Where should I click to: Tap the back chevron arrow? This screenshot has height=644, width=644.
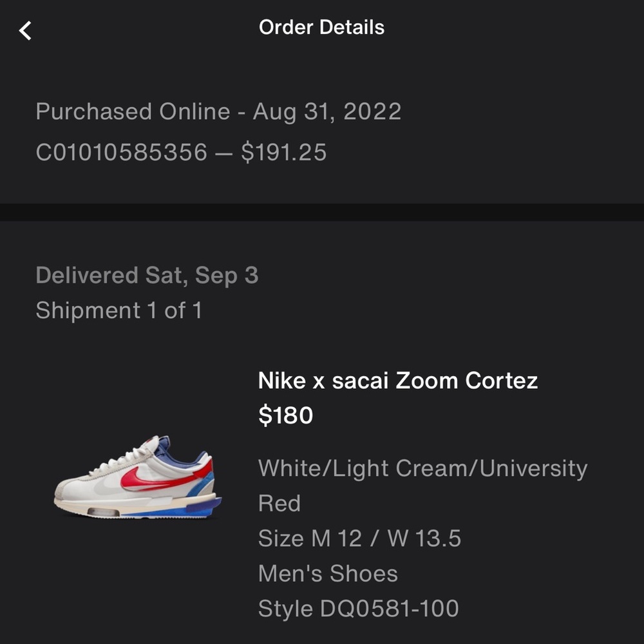click(x=26, y=30)
